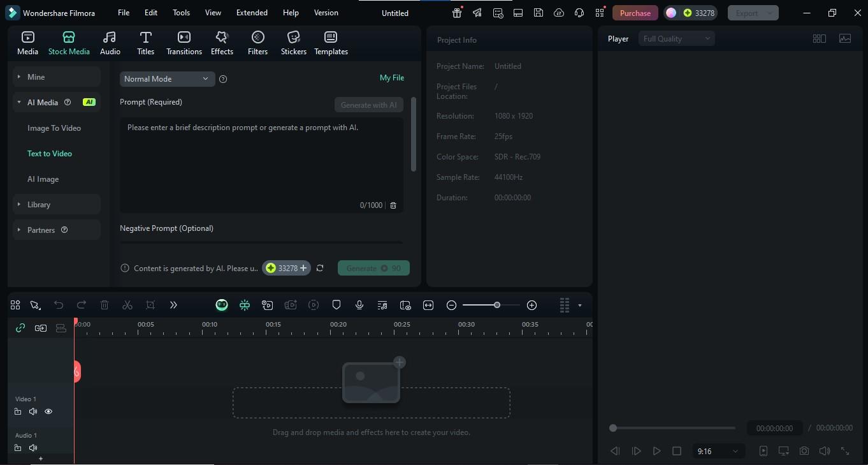Open the Effects tab
Screen dimensions: 868x465
click(222, 43)
